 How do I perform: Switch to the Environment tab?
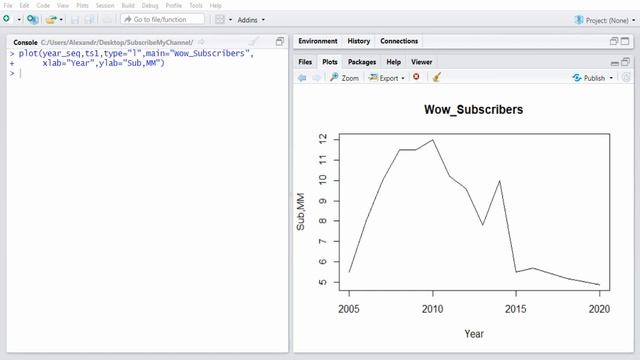pyautogui.click(x=318, y=41)
